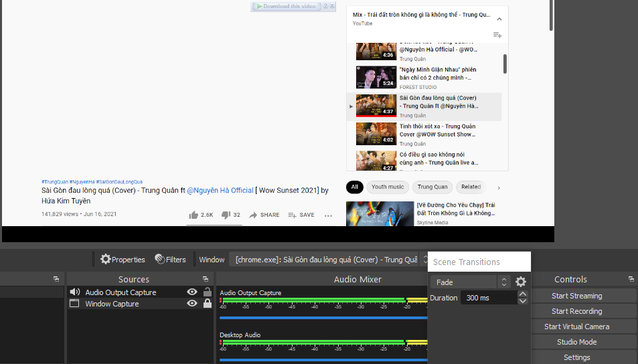Click the Sources panel title
The height and width of the screenshot is (364, 638).
(133, 280)
